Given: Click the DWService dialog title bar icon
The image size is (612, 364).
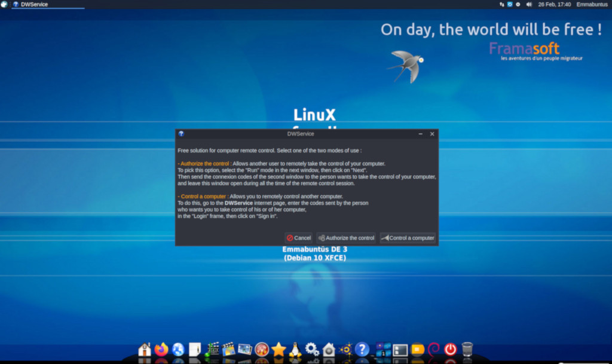Looking at the screenshot, I should tap(181, 134).
